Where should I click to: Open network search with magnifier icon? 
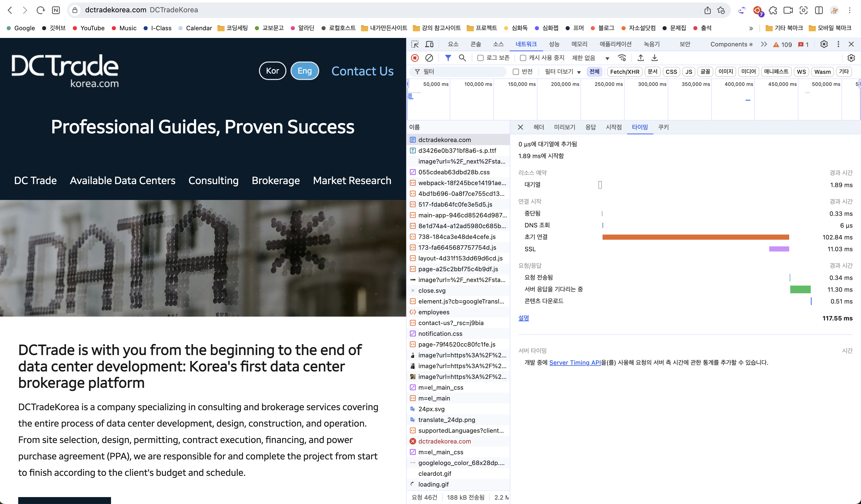(x=462, y=58)
